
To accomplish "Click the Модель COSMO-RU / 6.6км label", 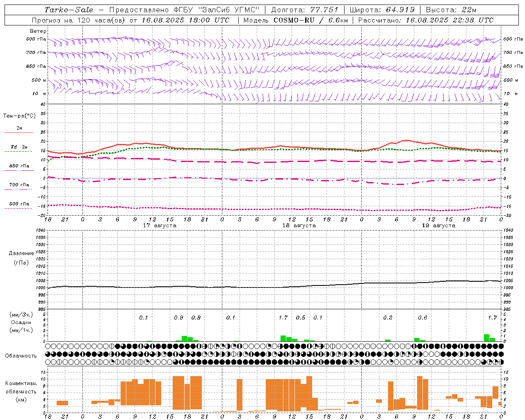I will tap(296, 20).
